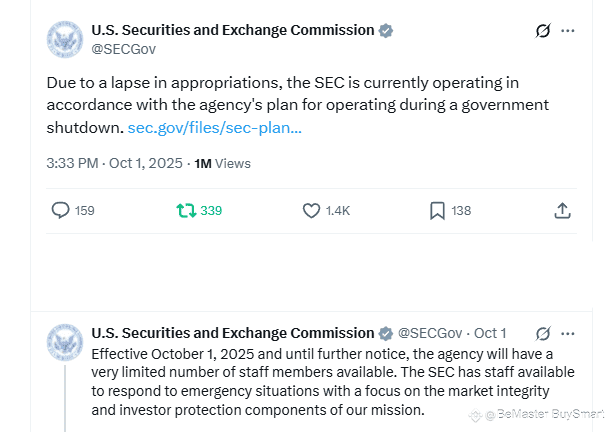612x432 pixels.
Task: Click the main post's account name heading
Action: pos(232,31)
